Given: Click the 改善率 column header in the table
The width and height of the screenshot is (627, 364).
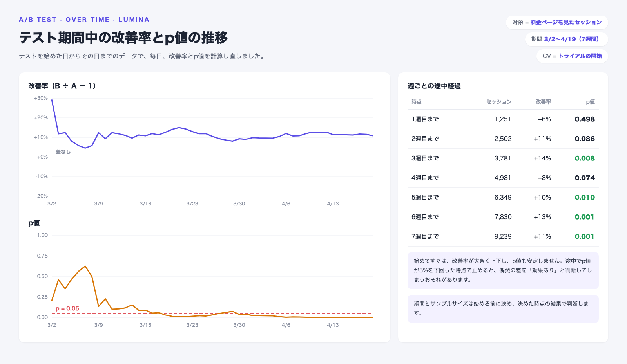Looking at the screenshot, I should (x=543, y=102).
